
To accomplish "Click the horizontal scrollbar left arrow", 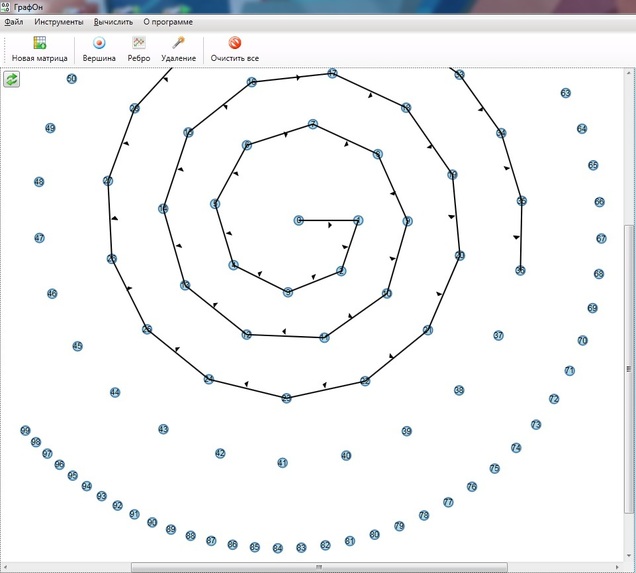I will coord(5,567).
